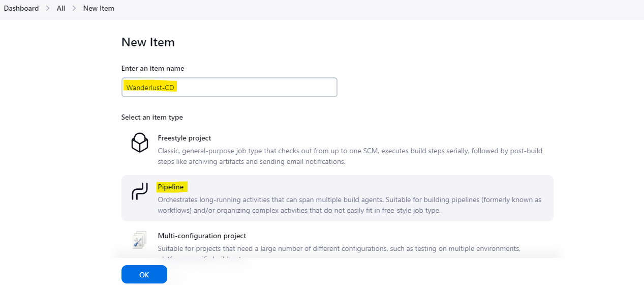Confirm with the OK button

(144, 274)
